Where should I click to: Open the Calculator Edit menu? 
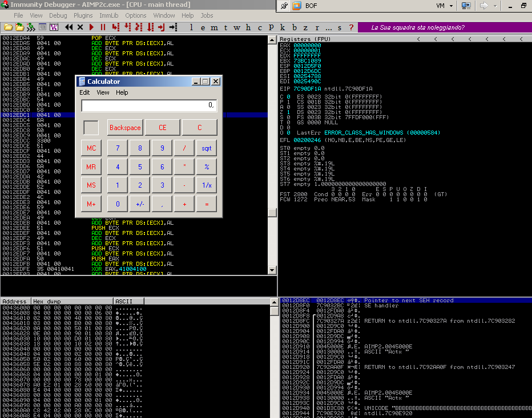(x=84, y=92)
